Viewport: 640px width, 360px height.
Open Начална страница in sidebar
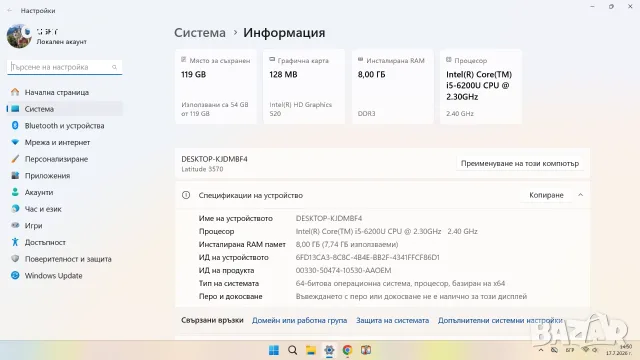(x=64, y=92)
